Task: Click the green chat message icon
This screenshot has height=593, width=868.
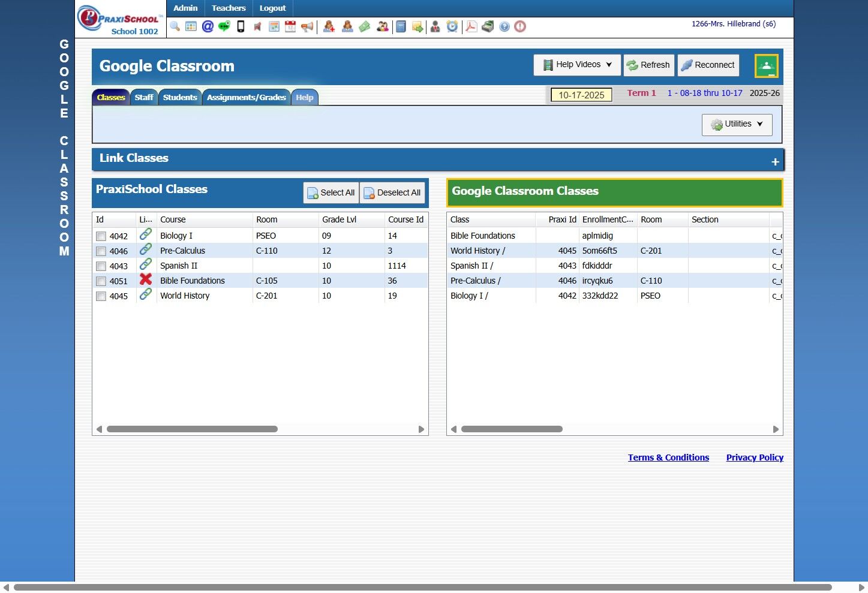Action: 224,26
